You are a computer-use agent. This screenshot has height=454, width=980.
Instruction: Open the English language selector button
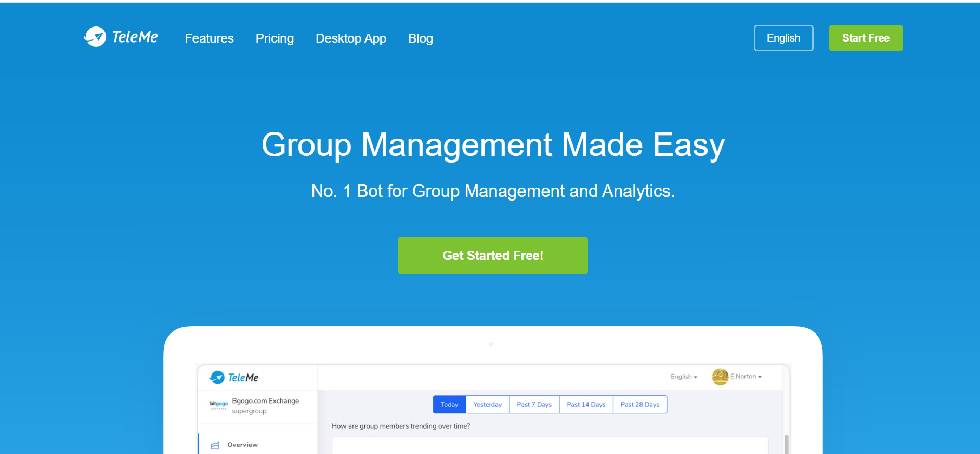[x=783, y=38]
